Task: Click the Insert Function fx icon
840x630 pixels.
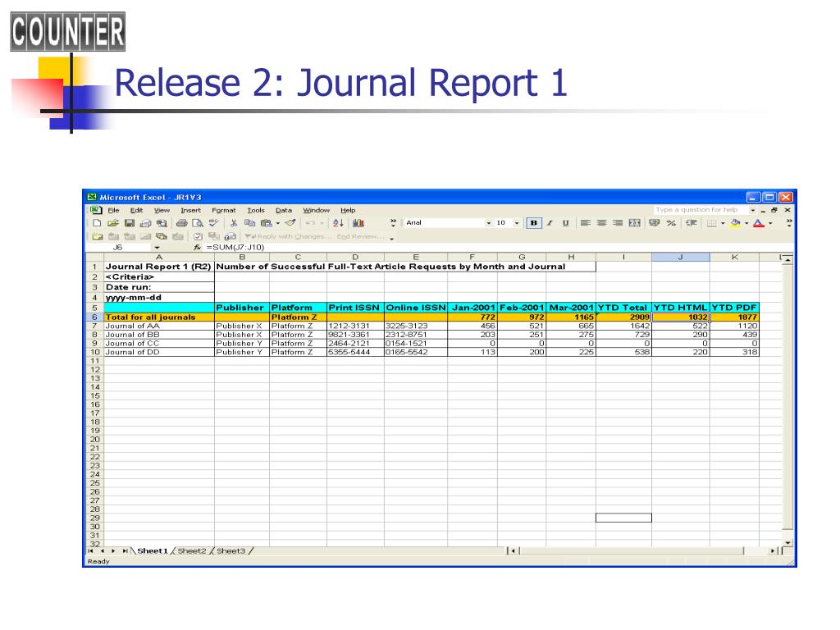Action: pyautogui.click(x=197, y=248)
